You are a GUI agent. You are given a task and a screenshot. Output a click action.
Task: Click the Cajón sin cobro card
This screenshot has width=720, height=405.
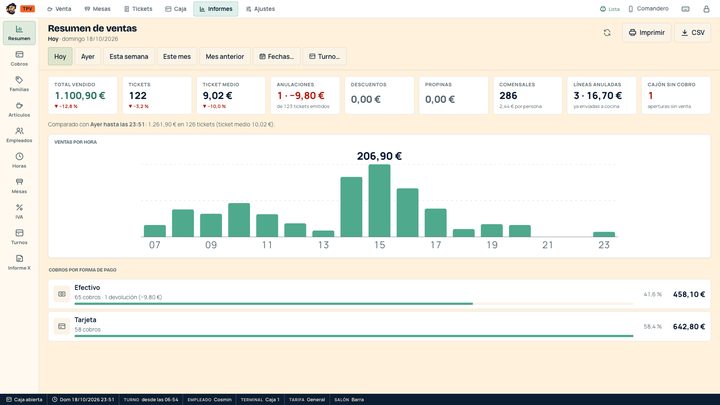(x=676, y=96)
